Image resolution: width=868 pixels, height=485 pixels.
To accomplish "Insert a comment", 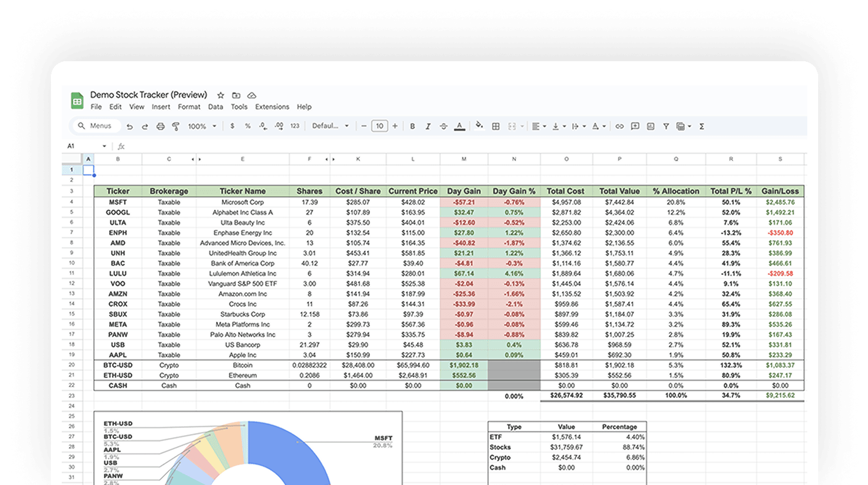I will pos(635,126).
